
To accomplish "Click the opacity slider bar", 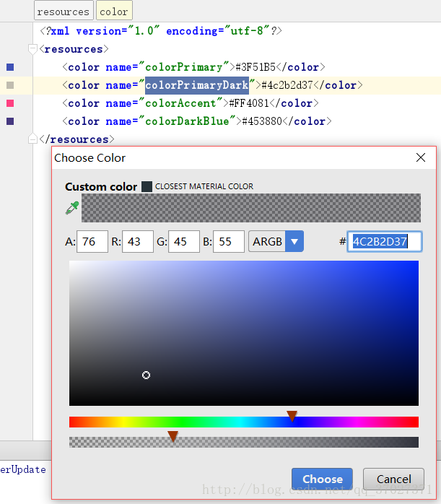I will pyautogui.click(x=244, y=442).
